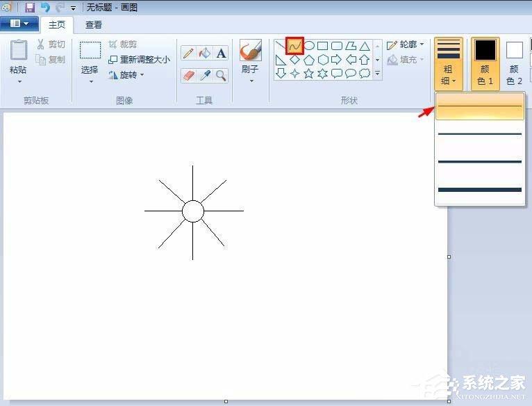Choose the Five-point star shape

click(x=309, y=73)
